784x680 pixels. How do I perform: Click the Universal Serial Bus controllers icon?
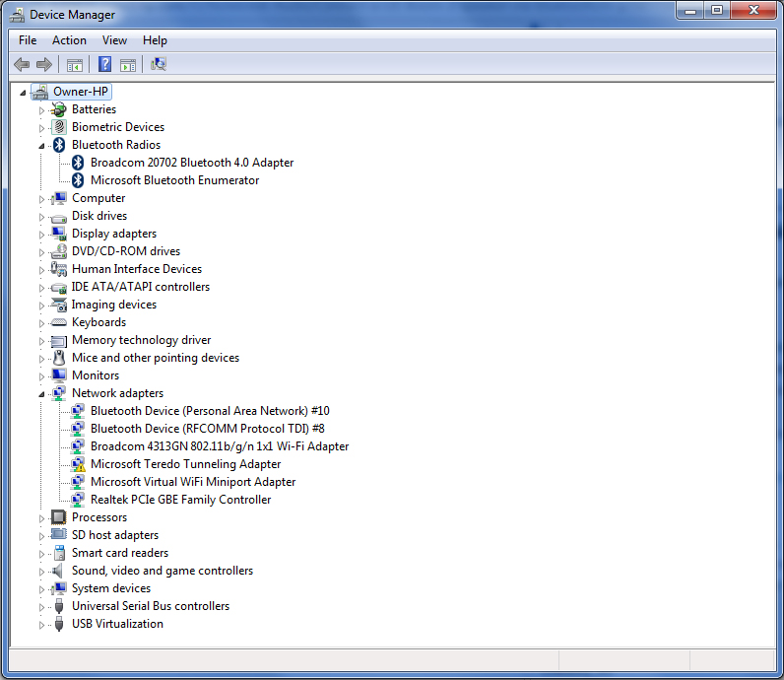pyautogui.click(x=59, y=606)
